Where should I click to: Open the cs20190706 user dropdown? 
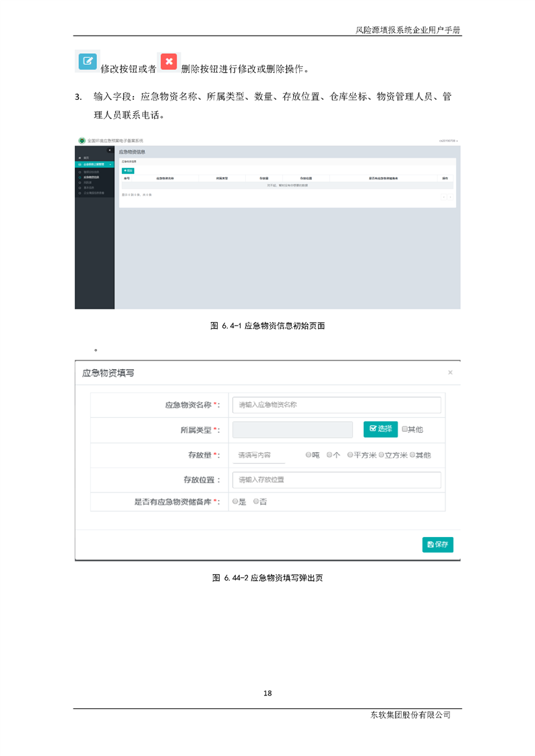(448, 141)
